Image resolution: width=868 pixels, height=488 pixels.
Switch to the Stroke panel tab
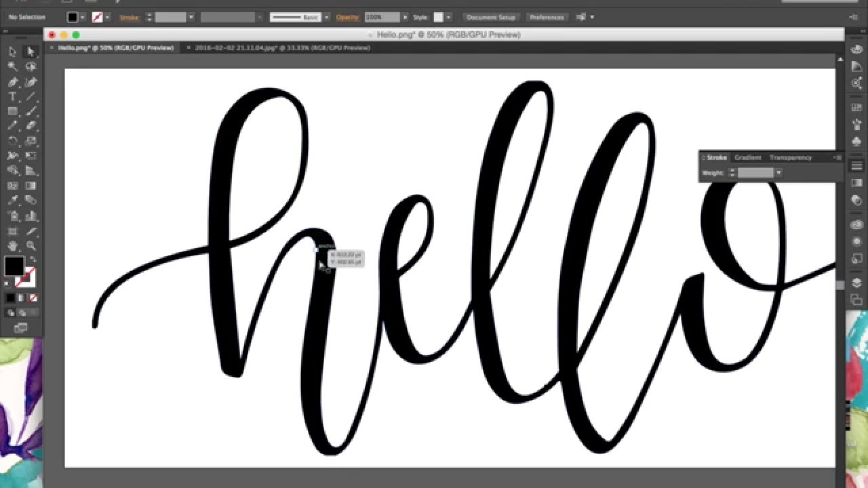click(x=716, y=157)
